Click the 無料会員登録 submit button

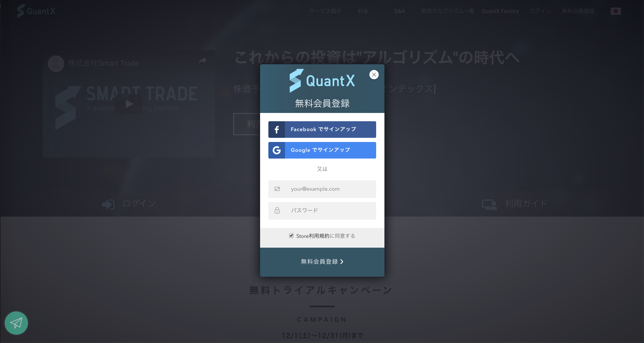click(x=322, y=262)
